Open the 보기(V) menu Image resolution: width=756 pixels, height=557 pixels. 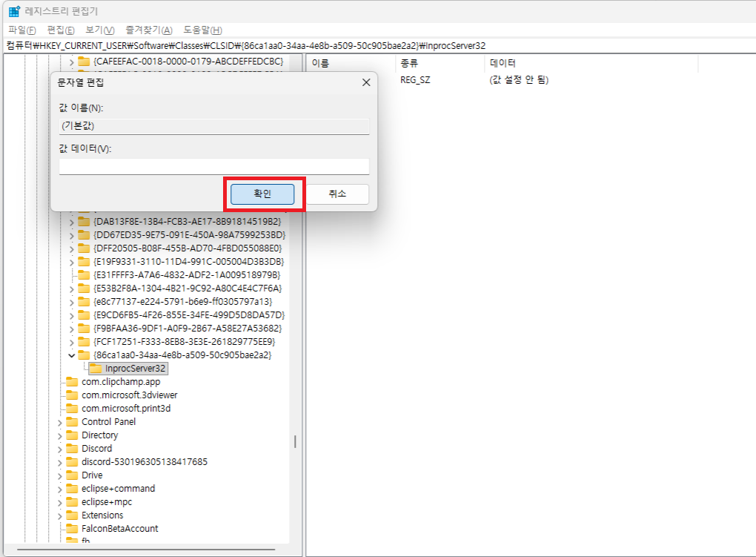tap(100, 30)
